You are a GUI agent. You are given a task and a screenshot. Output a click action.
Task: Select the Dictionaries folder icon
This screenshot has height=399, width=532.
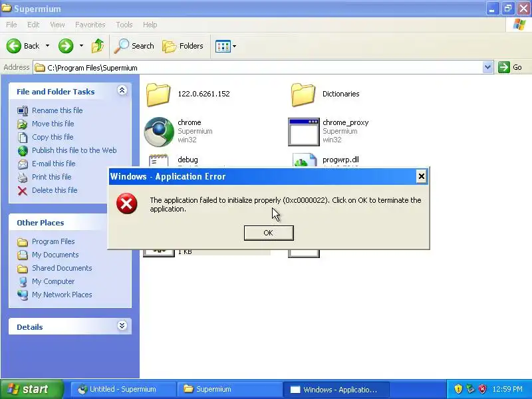[x=303, y=94]
